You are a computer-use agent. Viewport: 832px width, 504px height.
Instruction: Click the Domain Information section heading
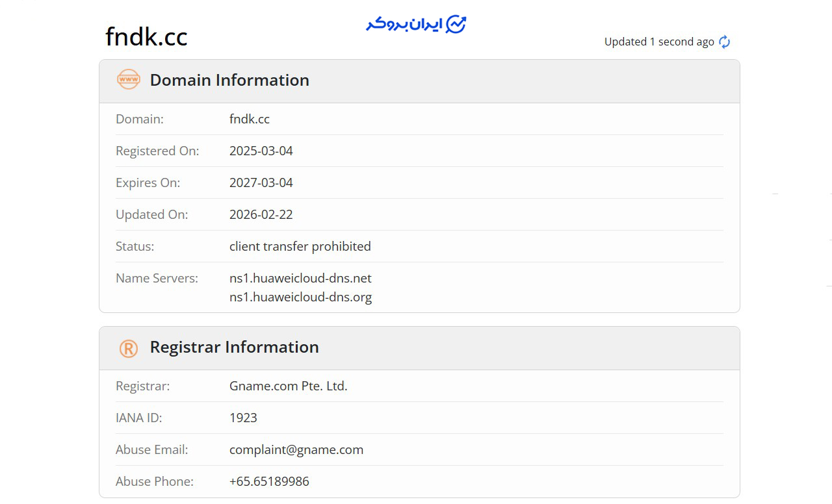tap(229, 80)
